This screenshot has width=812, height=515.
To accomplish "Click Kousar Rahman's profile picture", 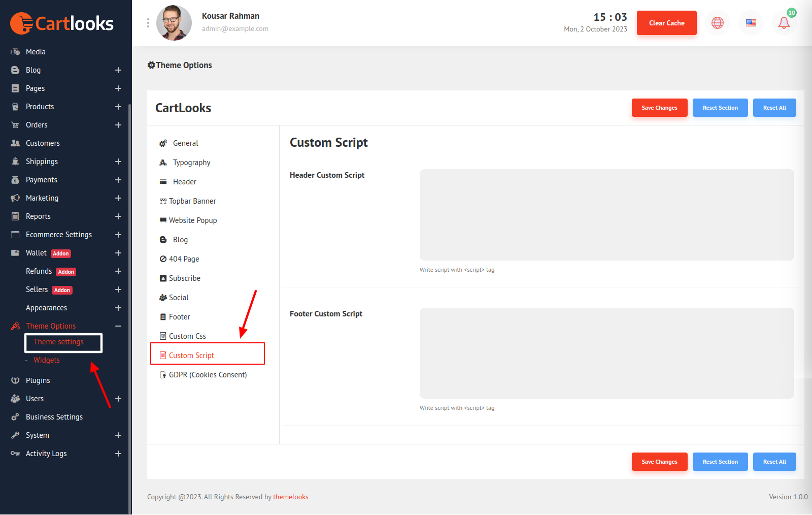I will click(174, 23).
